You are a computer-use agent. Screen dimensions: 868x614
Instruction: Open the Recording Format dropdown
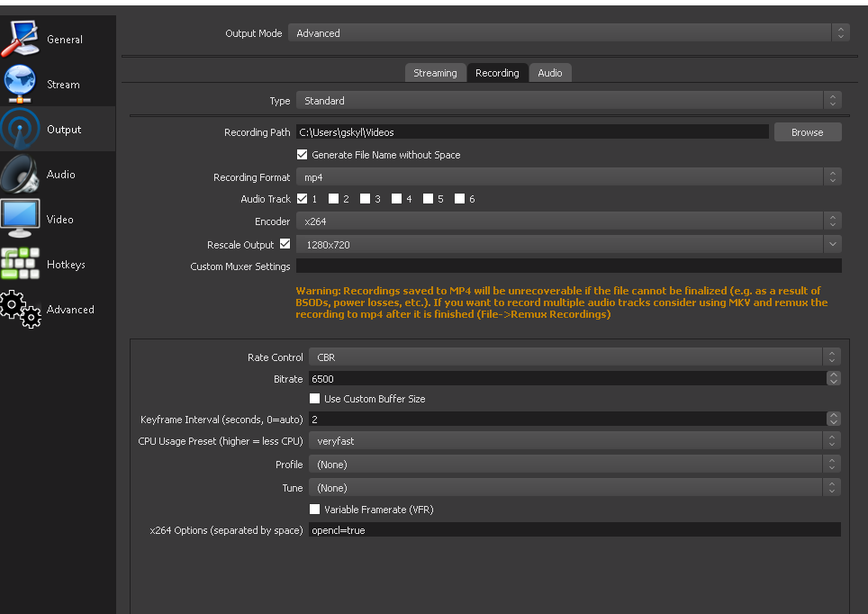click(568, 176)
